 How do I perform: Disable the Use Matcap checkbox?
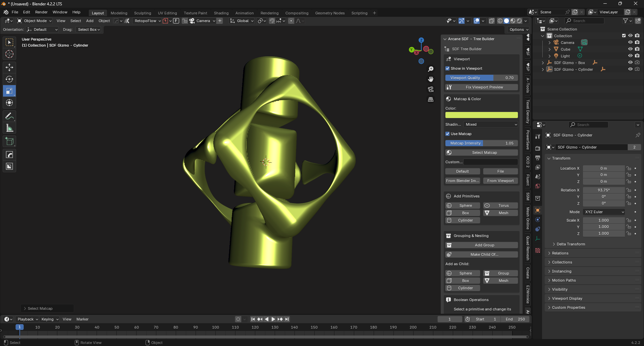[447, 134]
